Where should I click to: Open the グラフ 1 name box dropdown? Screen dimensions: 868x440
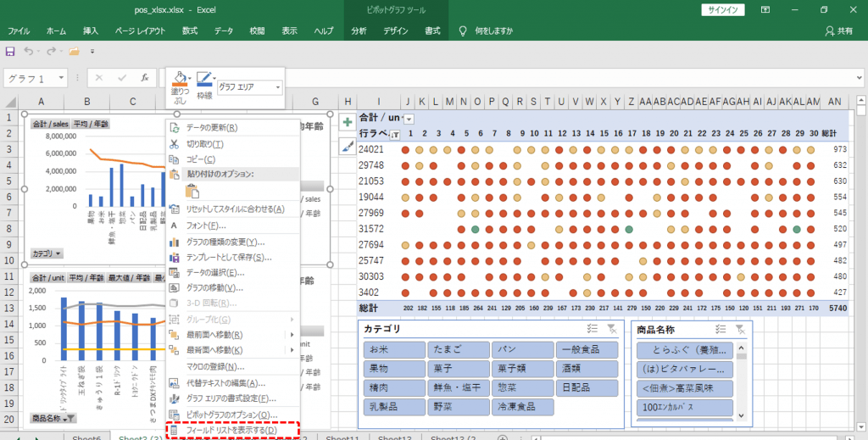[61, 78]
